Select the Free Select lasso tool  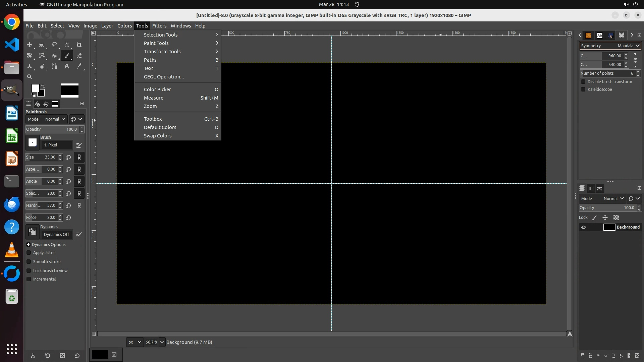point(54,45)
